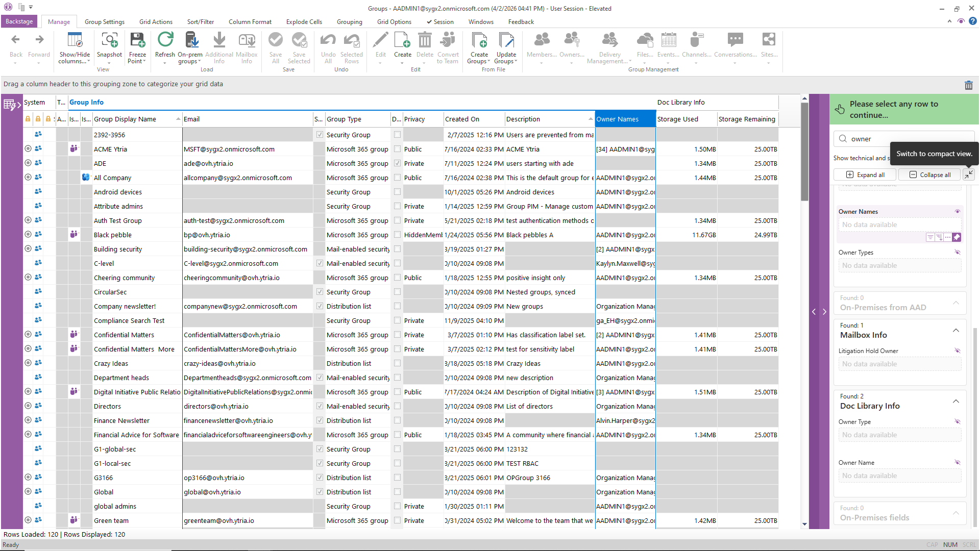Click the Freeze Point icon
980x551 pixels.
pos(137,40)
